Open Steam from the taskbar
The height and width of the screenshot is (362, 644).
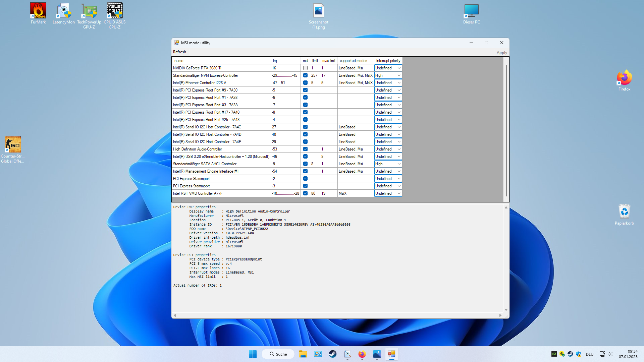coord(332,354)
